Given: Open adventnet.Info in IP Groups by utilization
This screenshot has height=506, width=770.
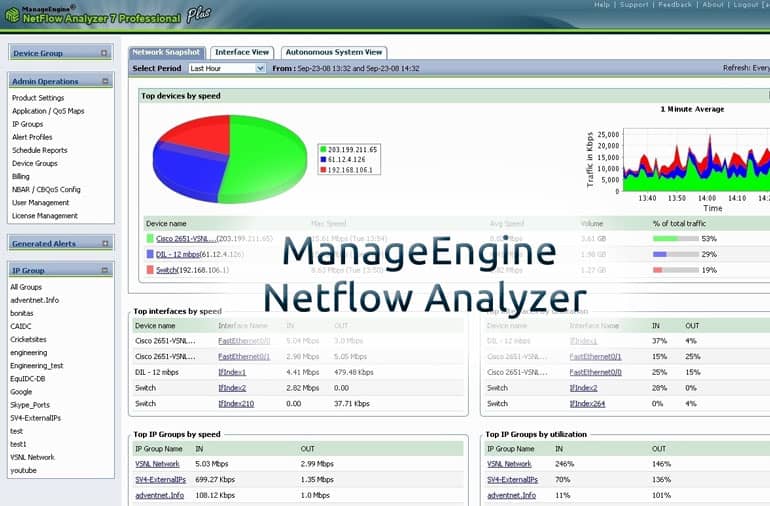Looking at the screenshot, I should pos(512,495).
